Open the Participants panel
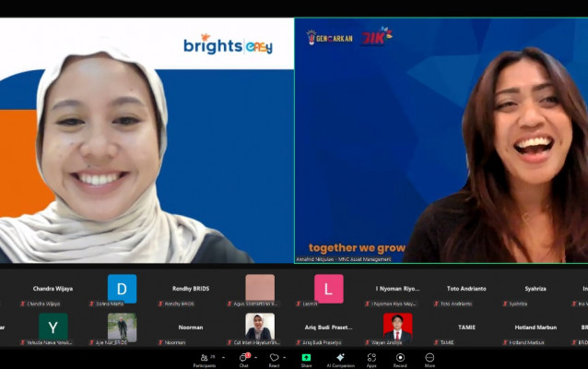 (x=205, y=360)
